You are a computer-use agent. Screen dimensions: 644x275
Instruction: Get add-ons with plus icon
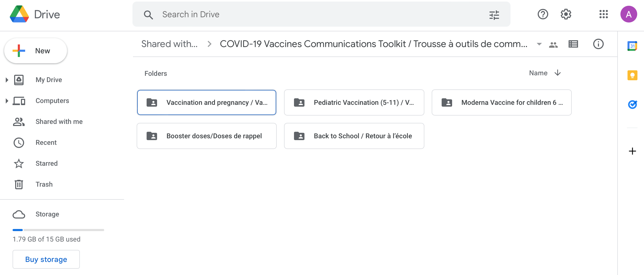point(632,151)
